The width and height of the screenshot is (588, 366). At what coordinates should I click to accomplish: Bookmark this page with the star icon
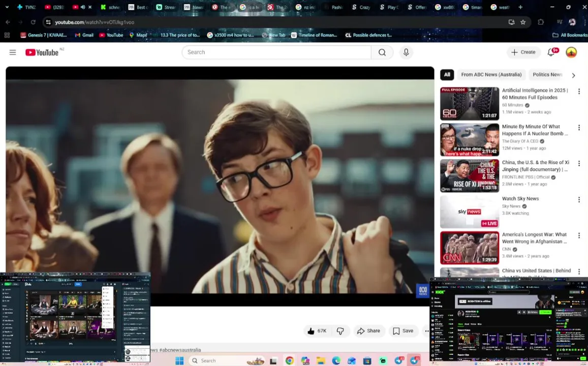[523, 22]
